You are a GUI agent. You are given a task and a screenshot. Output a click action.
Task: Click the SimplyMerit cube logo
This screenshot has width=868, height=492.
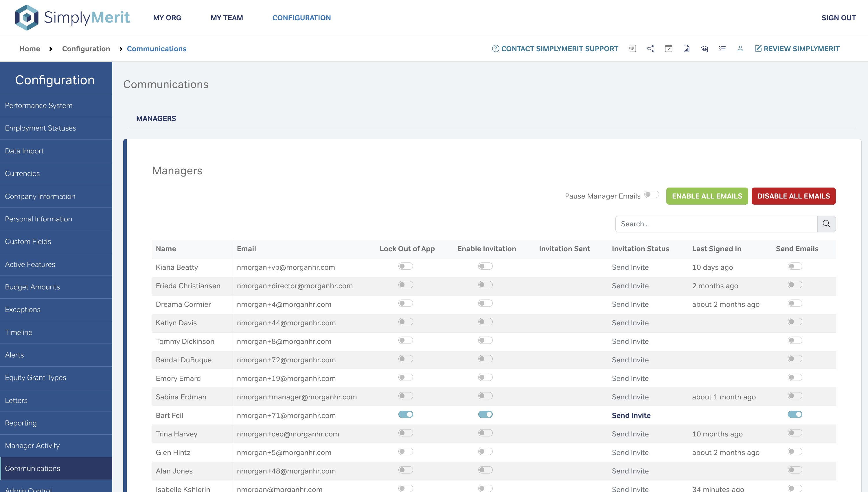[x=27, y=18]
